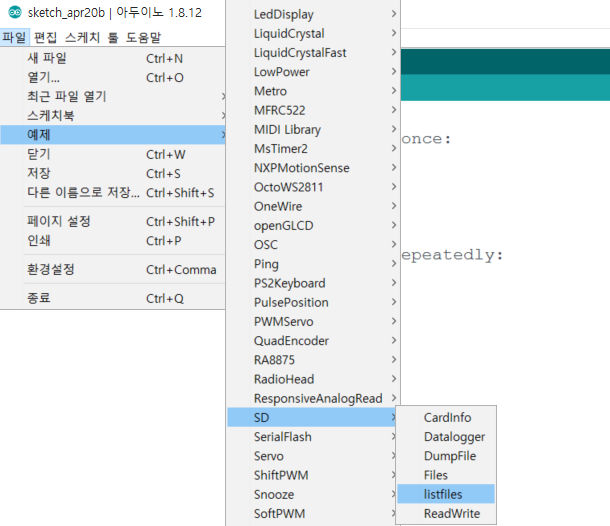The image size is (610, 526).
Task: Expand QuadEncoder examples submenu
Action: 313,340
